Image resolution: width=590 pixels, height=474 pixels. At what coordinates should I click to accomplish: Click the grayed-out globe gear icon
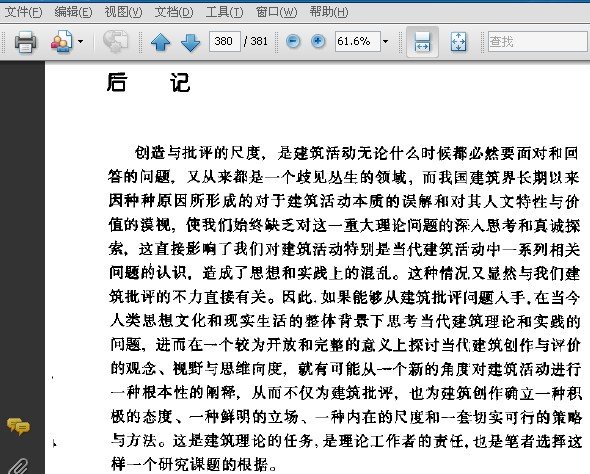click(115, 41)
